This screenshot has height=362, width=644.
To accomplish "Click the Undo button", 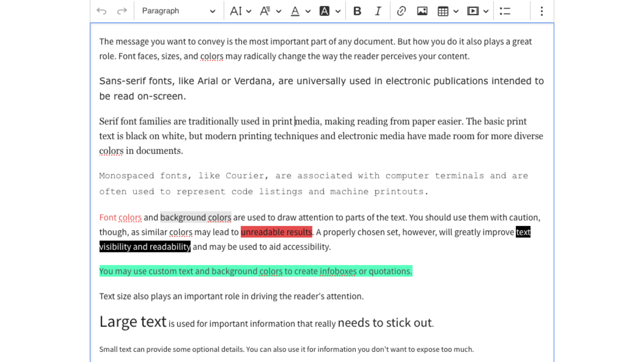I will 101,11.
